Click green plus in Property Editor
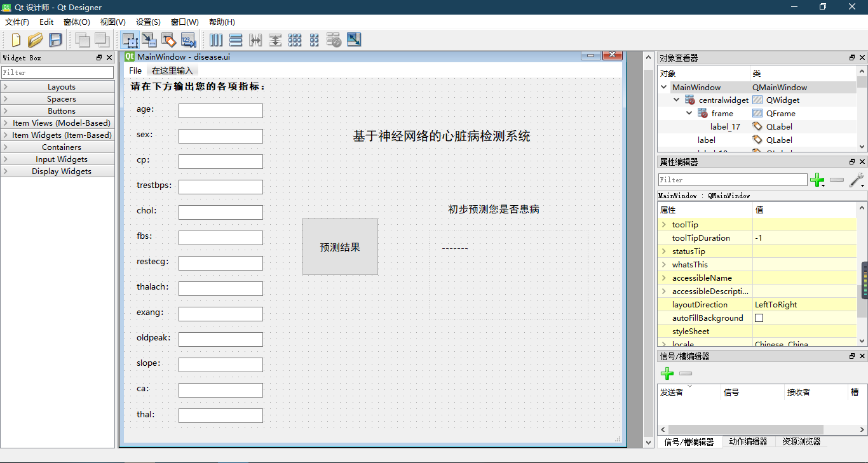This screenshot has width=868, height=463. point(818,180)
